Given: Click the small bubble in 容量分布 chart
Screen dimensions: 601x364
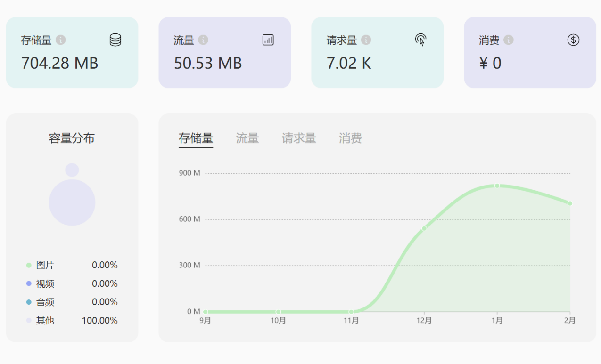Looking at the screenshot, I should [72, 170].
